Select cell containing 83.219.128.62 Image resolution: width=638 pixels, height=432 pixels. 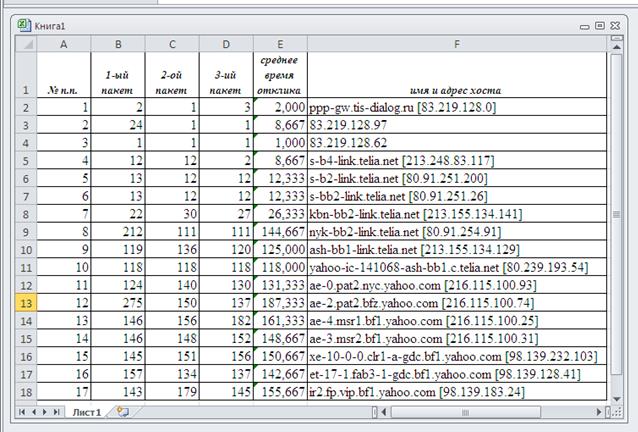click(x=457, y=142)
